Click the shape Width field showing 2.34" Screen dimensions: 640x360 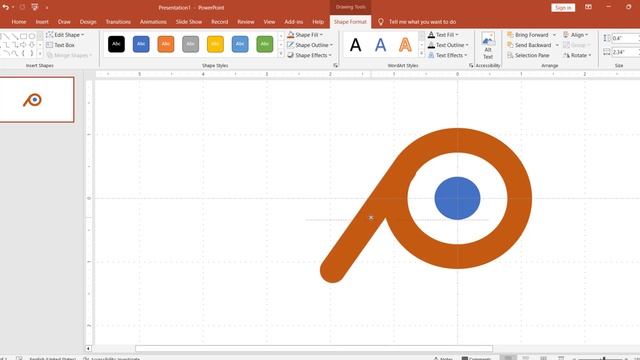click(625, 52)
